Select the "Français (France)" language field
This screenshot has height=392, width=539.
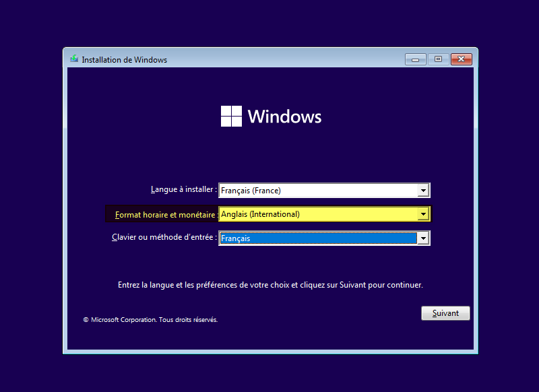point(317,190)
